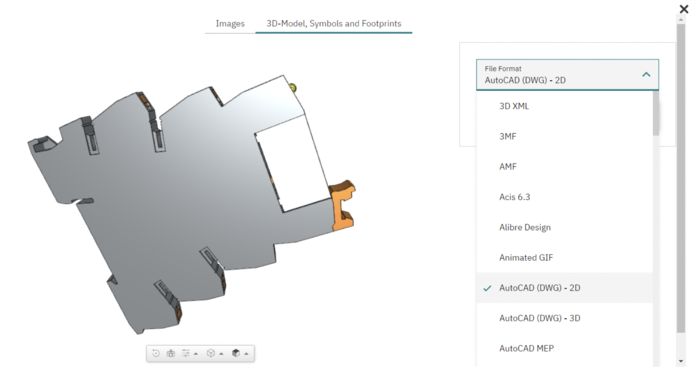Pick Acis 6.3 format option
This screenshot has height=374, width=700.
[x=565, y=197]
